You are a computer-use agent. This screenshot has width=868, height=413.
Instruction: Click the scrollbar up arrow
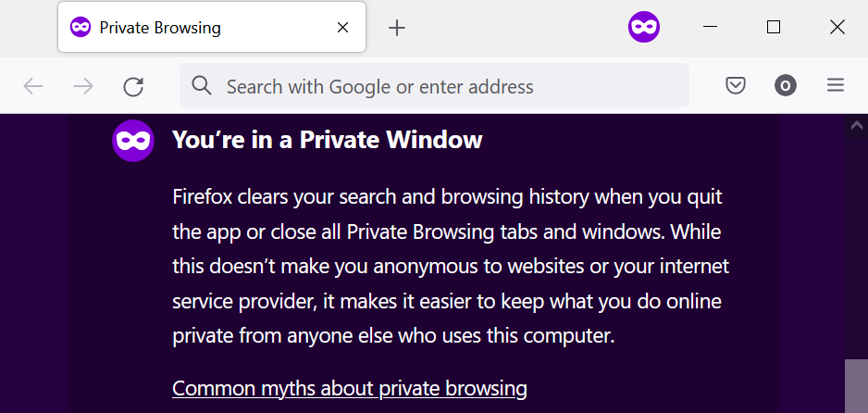(x=856, y=126)
